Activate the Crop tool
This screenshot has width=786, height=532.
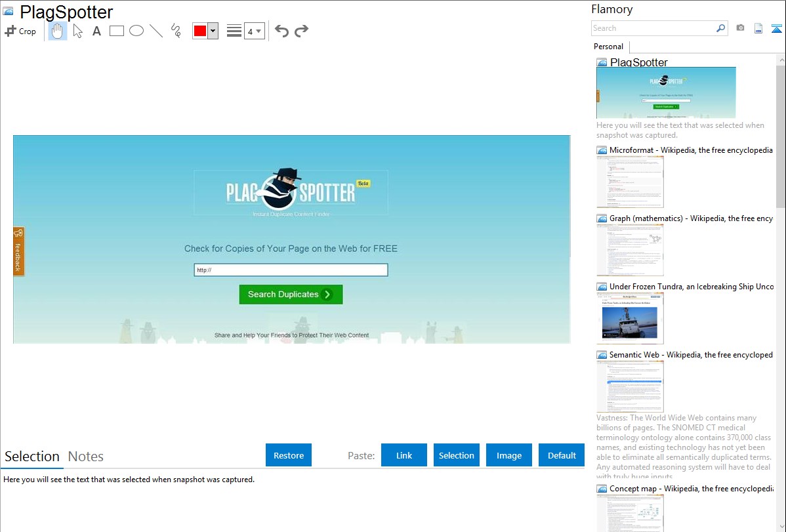(x=20, y=31)
